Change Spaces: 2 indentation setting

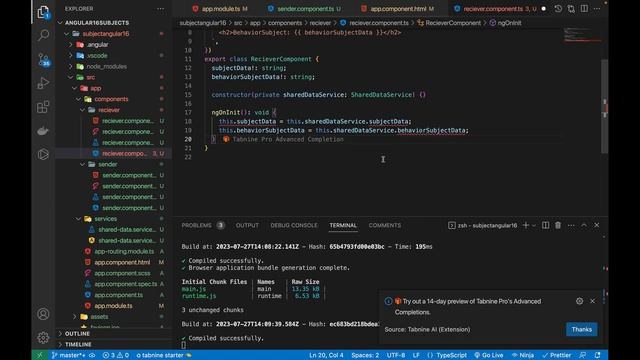pyautogui.click(x=365, y=355)
